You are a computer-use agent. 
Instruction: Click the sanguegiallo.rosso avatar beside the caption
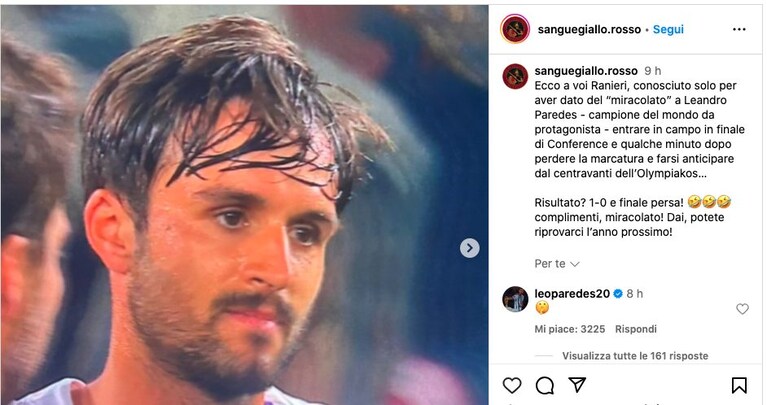[515, 76]
